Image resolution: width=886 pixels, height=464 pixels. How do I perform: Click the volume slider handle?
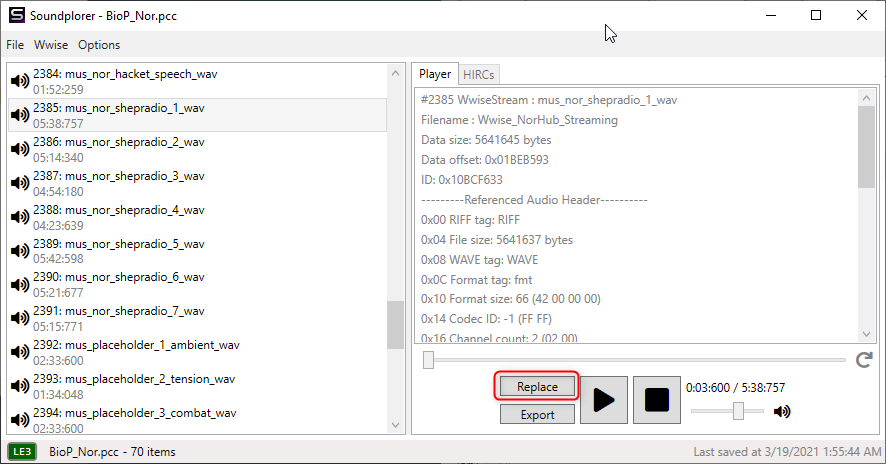[x=738, y=411]
